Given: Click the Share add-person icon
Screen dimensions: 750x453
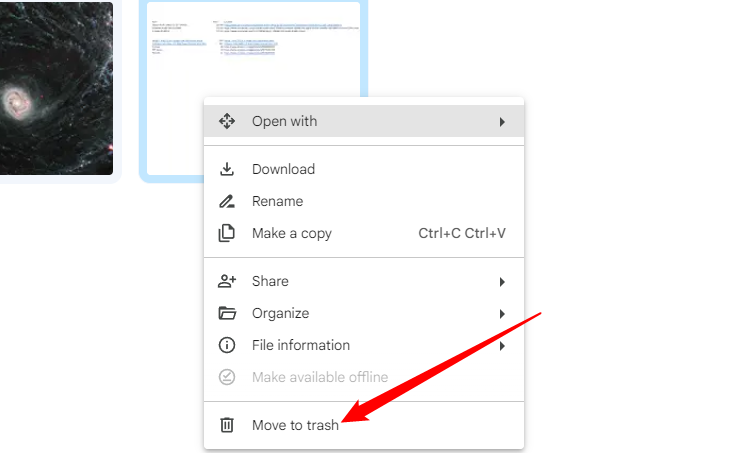Looking at the screenshot, I should click(227, 281).
